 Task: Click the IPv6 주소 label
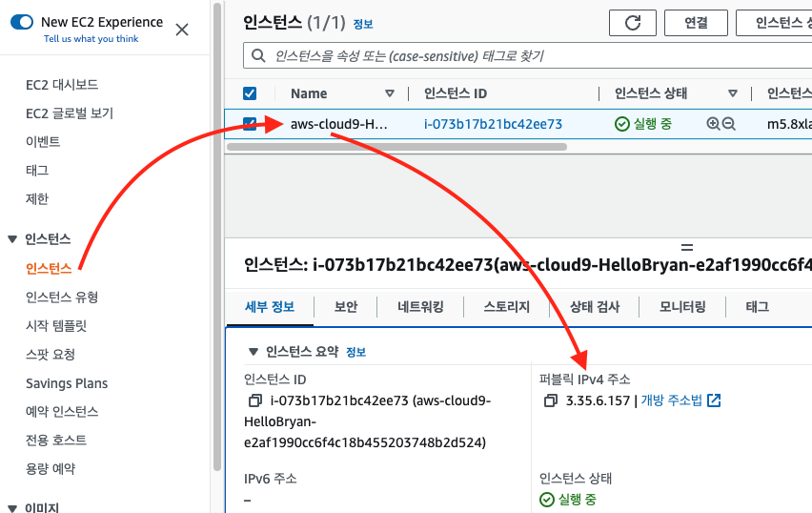tap(271, 479)
